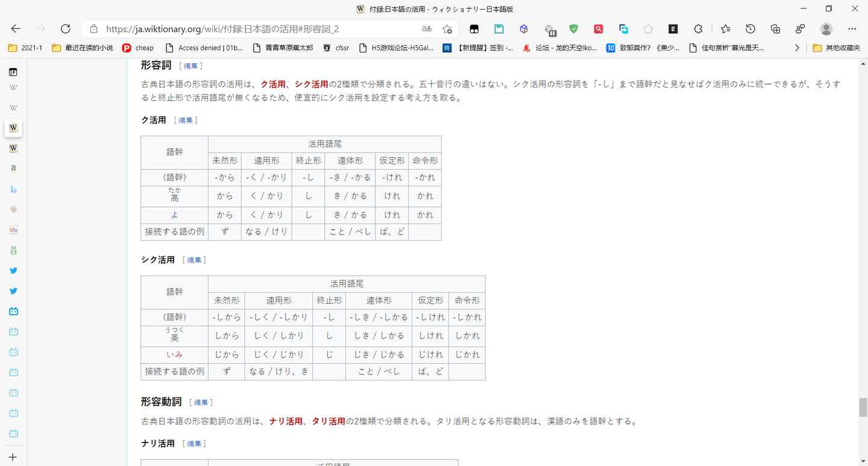Expand the 其他收藏夹 folder
This screenshot has height=466, width=868.
tap(836, 48)
